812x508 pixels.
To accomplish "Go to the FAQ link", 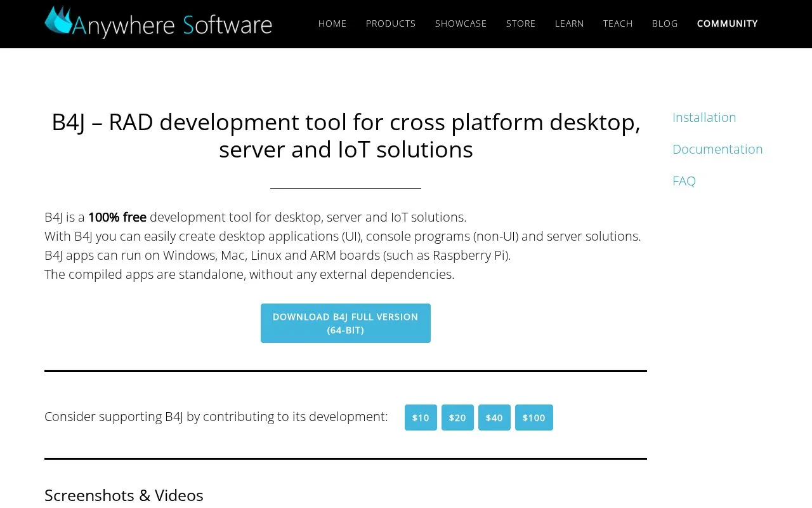I will (x=684, y=181).
